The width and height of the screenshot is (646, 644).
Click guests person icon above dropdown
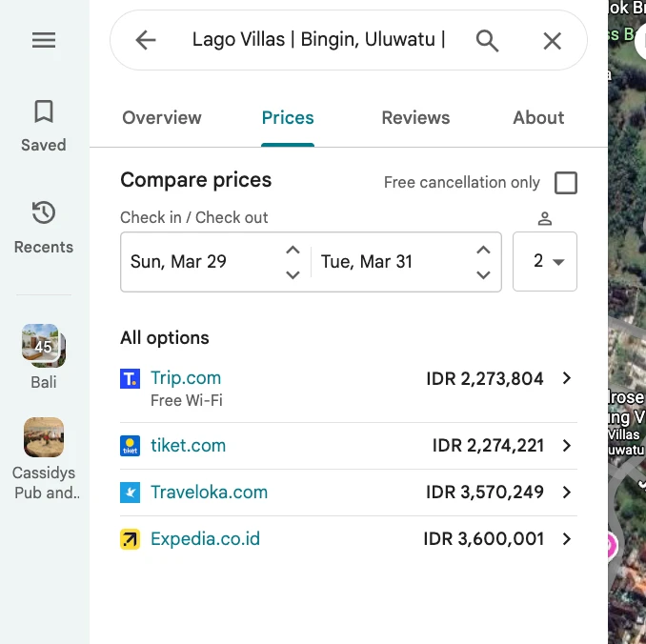pos(545,218)
